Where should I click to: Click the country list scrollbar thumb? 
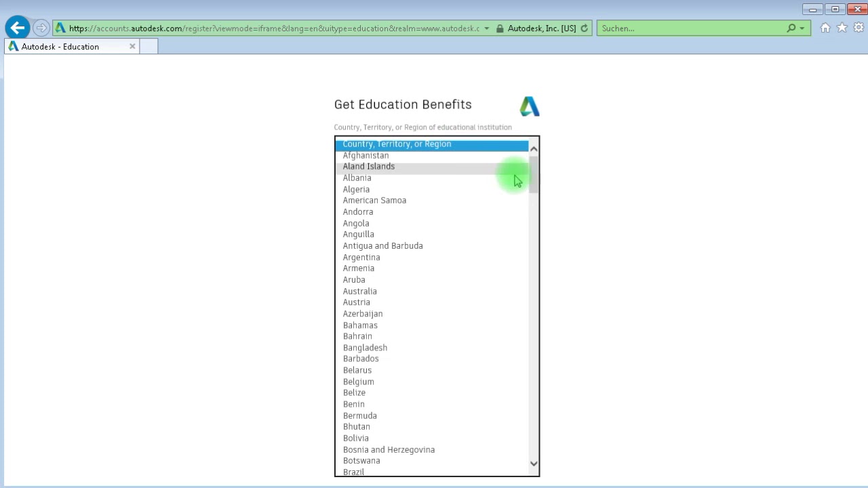coord(534,175)
